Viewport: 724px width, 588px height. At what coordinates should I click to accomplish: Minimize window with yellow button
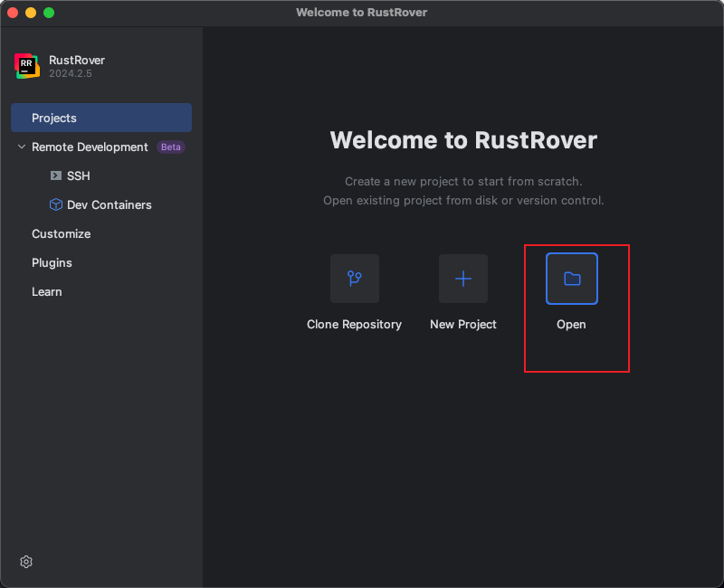tap(31, 13)
